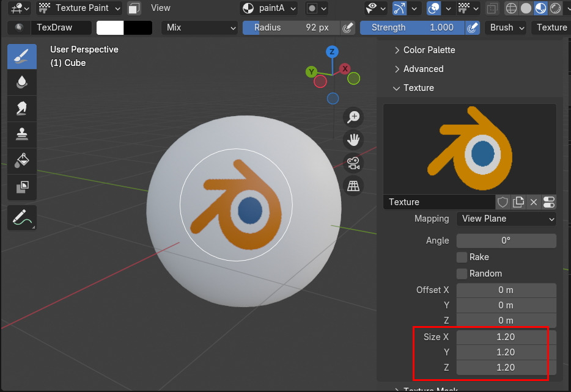Click the pan hand viewport icon
Screen dimensions: 571x392
[x=353, y=140]
